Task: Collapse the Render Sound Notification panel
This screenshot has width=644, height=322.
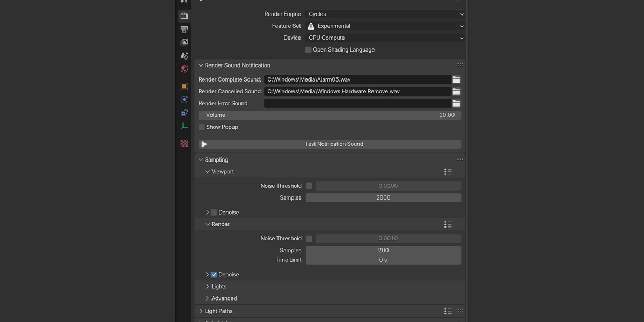Action: pos(201,65)
